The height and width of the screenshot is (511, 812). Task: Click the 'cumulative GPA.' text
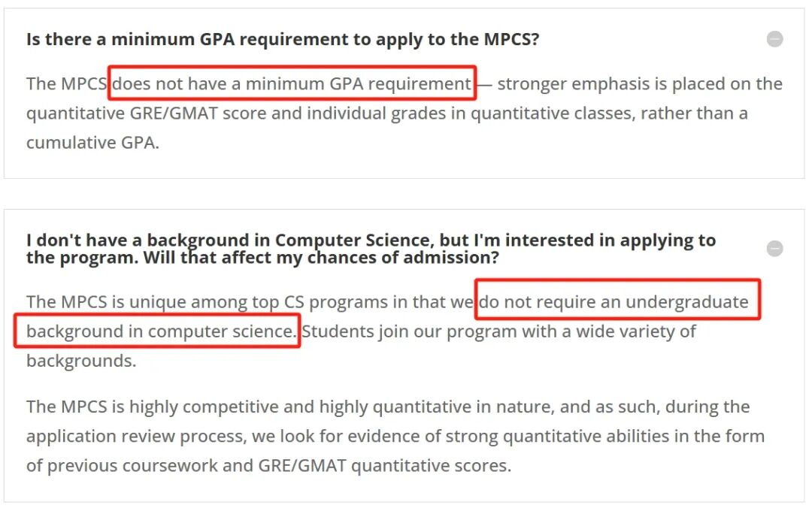pos(92,142)
